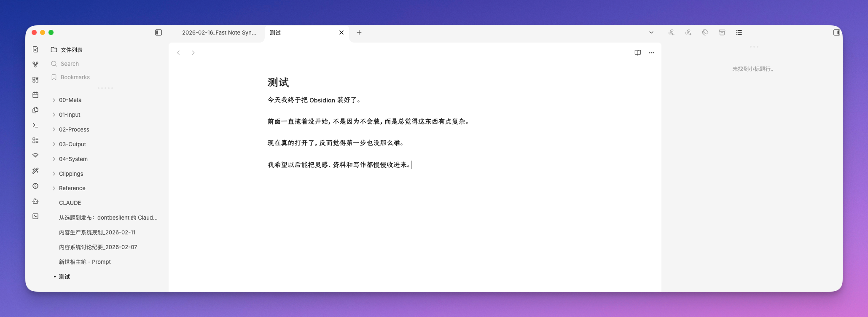Click the canvas four-squares ribbon icon
Viewport: 868px width, 317px height.
point(35,80)
